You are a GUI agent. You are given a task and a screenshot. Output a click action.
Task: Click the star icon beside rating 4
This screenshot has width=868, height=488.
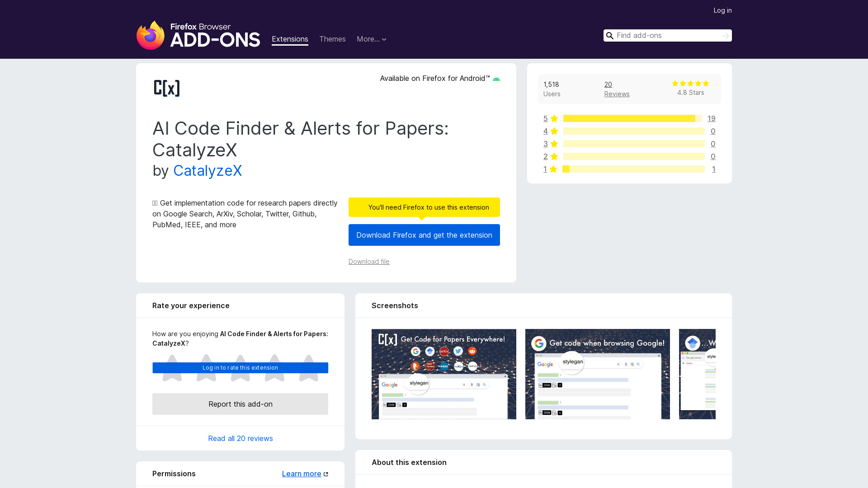pos(554,131)
